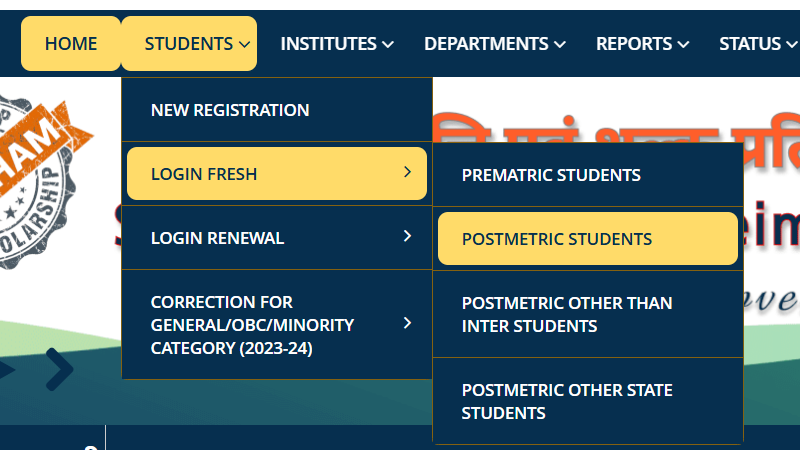This screenshot has width=800, height=450.
Task: Expand the INSTITUTES dropdown menu
Action: (x=337, y=44)
